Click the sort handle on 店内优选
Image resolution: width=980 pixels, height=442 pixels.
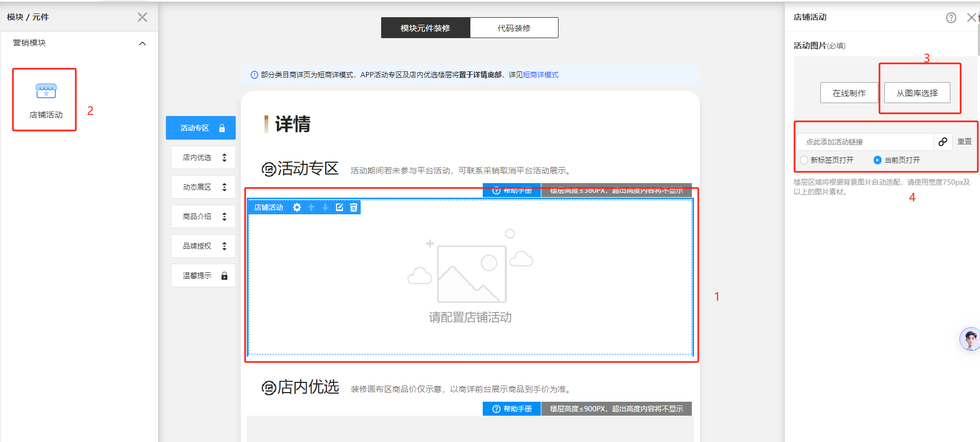pyautogui.click(x=224, y=157)
